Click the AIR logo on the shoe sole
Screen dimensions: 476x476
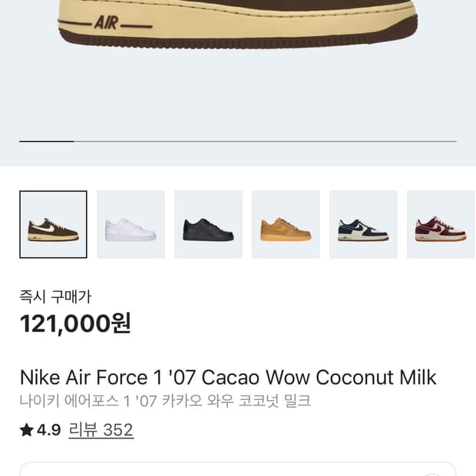(x=106, y=22)
